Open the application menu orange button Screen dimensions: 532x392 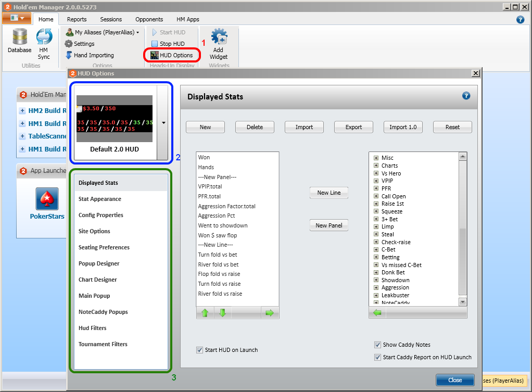[17, 18]
